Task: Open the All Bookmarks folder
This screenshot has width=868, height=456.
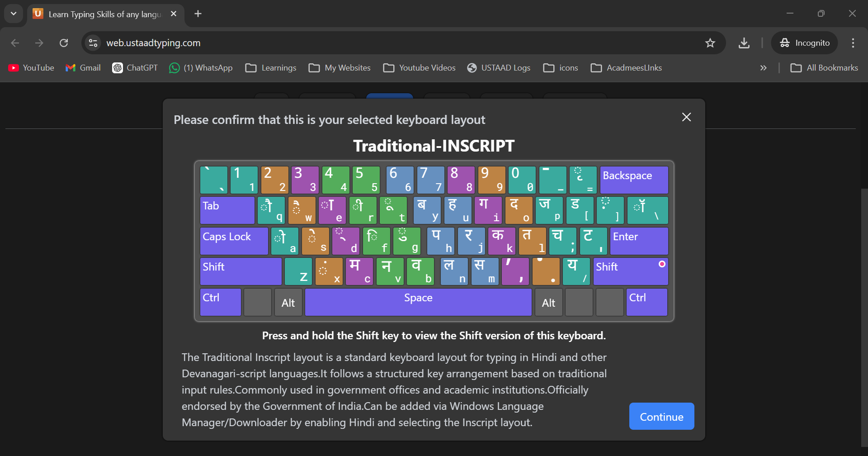Action: pos(824,68)
